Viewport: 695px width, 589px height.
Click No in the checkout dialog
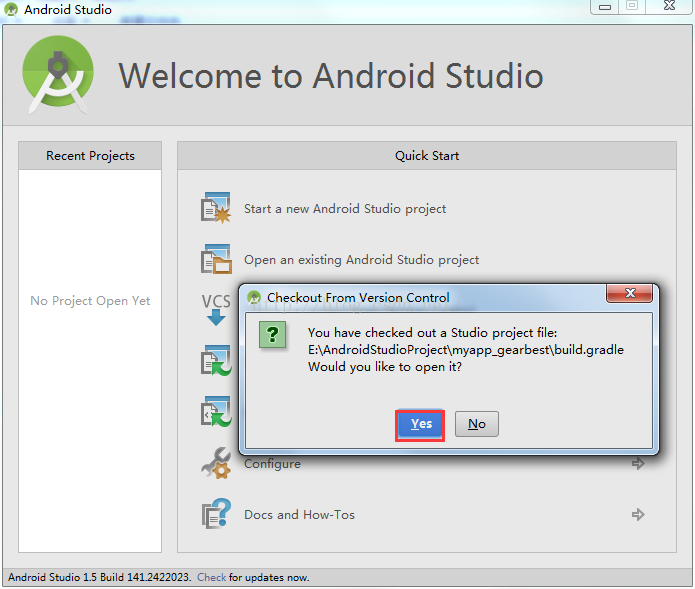tap(476, 424)
